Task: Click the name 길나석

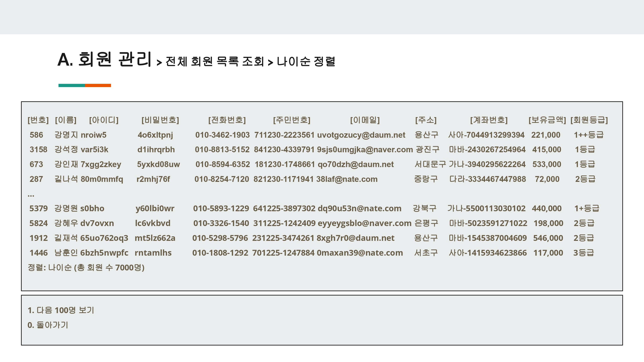Action: pyautogui.click(x=66, y=179)
